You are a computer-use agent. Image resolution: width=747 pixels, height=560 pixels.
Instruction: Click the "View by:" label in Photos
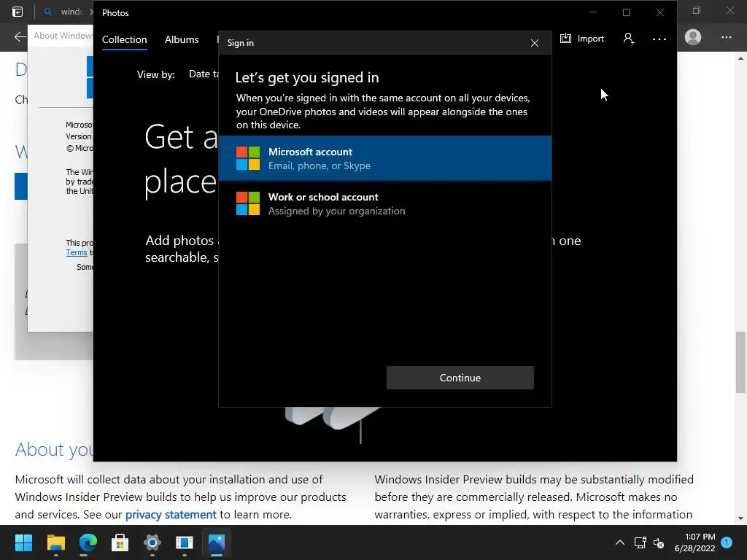click(156, 74)
